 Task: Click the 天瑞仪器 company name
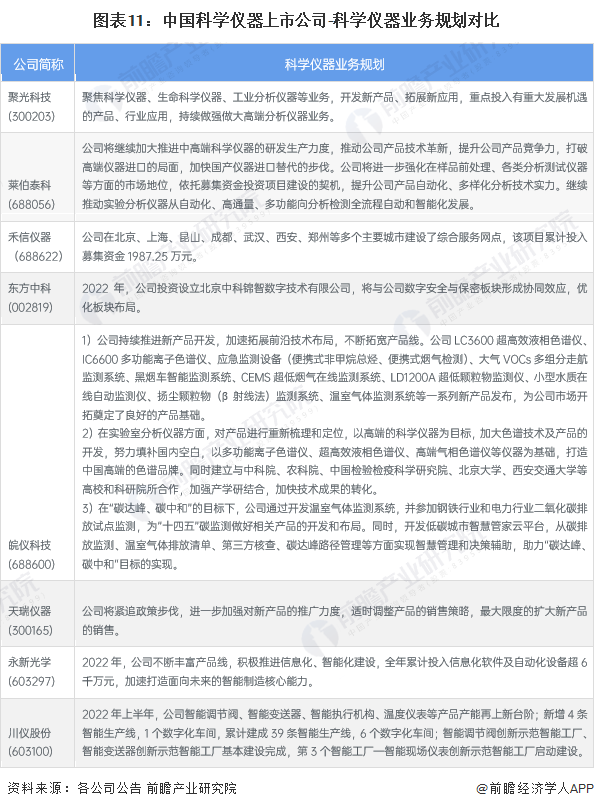pos(29,611)
